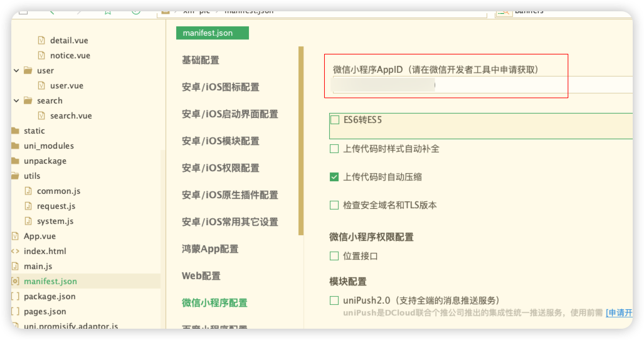Open main.js in the project tree
The image size is (644, 340).
[38, 266]
